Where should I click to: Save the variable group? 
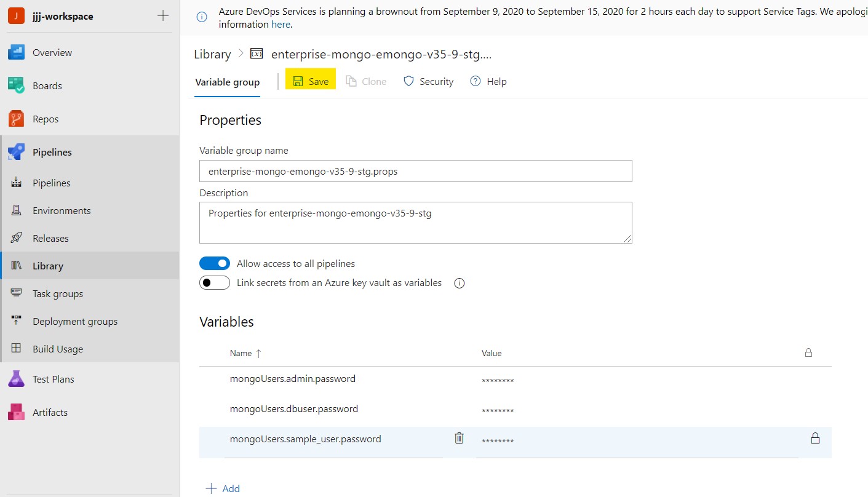click(x=311, y=82)
